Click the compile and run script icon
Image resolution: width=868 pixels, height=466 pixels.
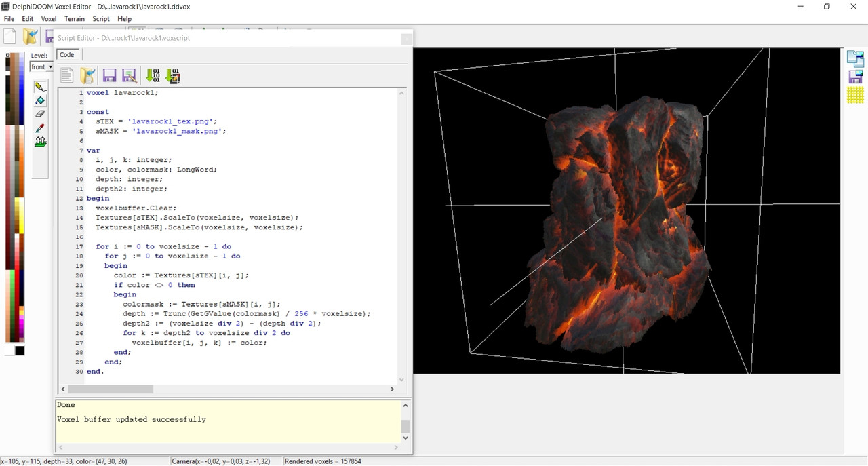(173, 75)
